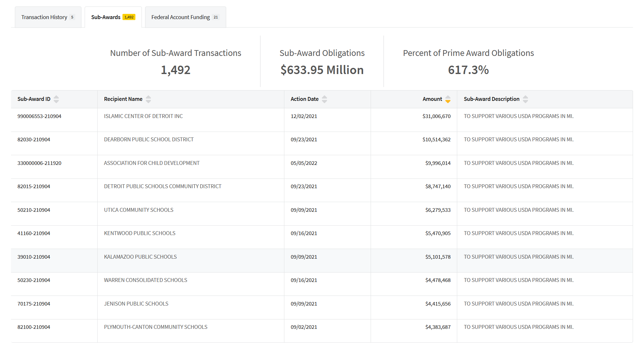Screen dimensions: 644x345
Task: Click DETROIT PUBLIC SCHOOLS COMMUNITY DISTRICT recipient
Action: (163, 186)
